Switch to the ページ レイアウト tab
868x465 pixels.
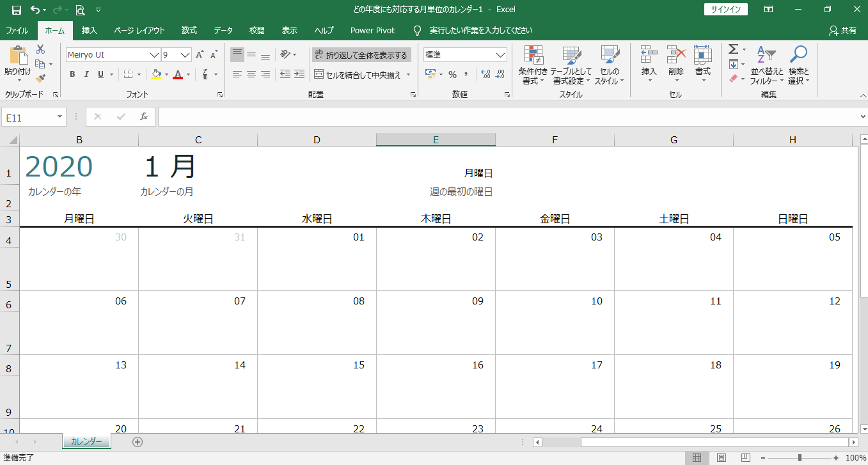tap(139, 30)
